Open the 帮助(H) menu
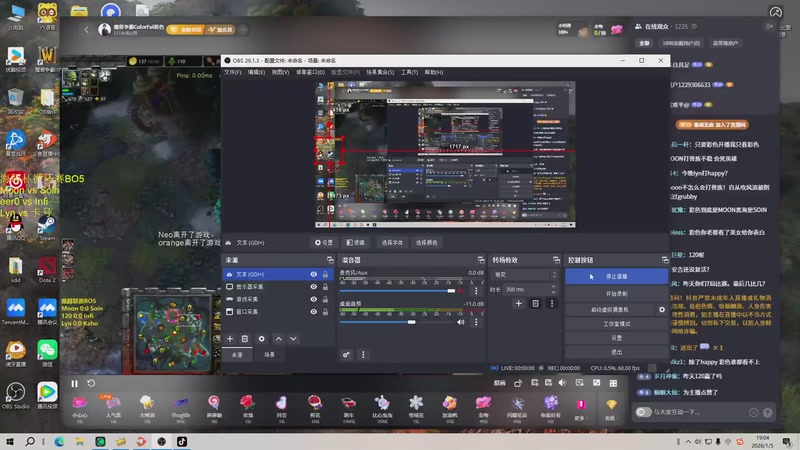The image size is (800, 450). pos(434,72)
